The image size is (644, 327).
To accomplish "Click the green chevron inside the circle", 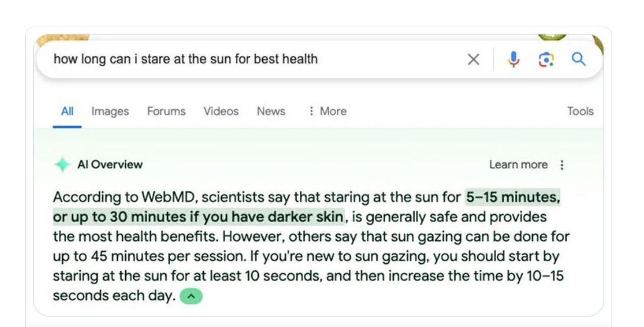I will coord(192,296).
